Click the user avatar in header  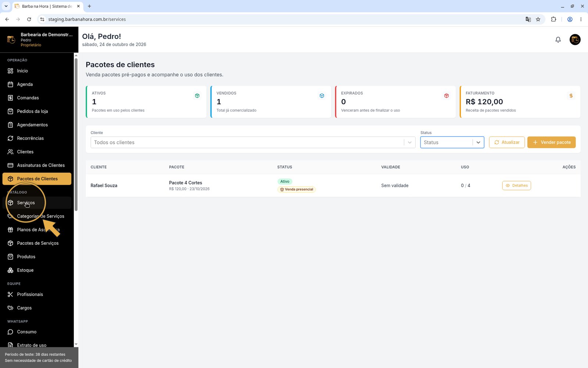575,39
